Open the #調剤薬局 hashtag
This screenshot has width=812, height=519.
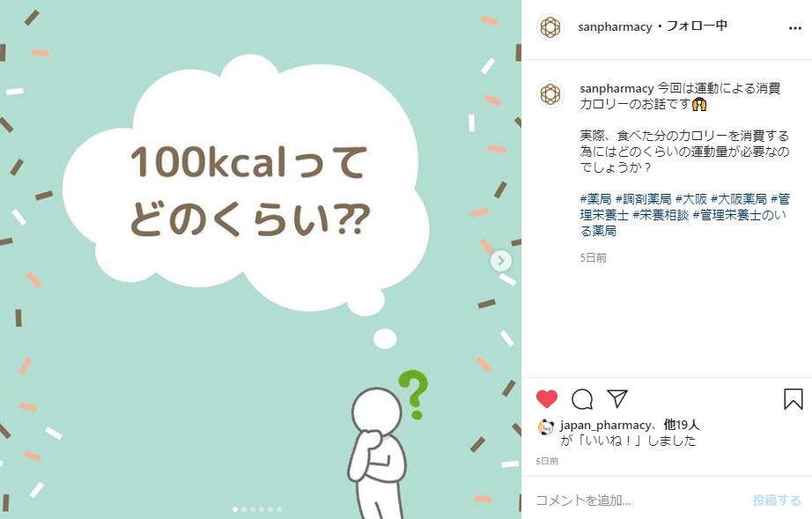point(643,199)
